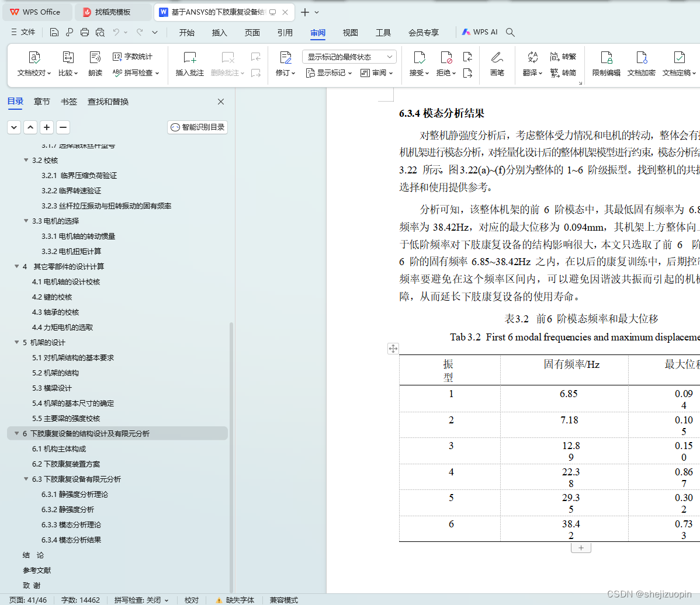Image resolution: width=700 pixels, height=605 pixels.
Task: Switch to the 引用 ribbon tab
Action: 285,33
